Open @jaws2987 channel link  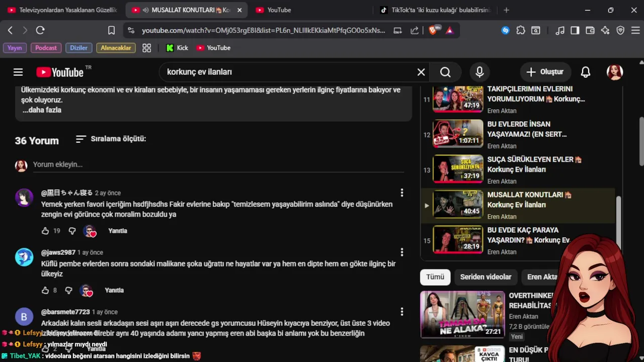click(x=58, y=252)
